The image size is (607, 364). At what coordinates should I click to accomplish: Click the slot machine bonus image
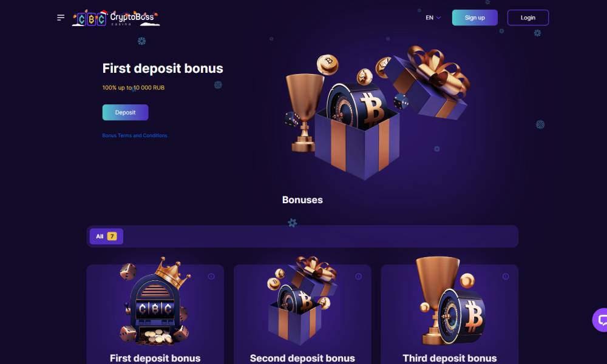tap(155, 301)
